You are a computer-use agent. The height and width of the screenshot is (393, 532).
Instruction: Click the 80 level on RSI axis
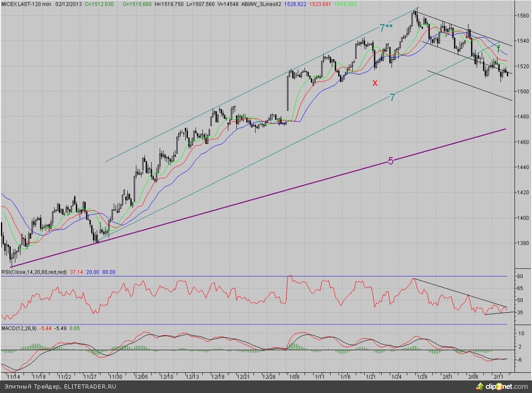tap(520, 277)
